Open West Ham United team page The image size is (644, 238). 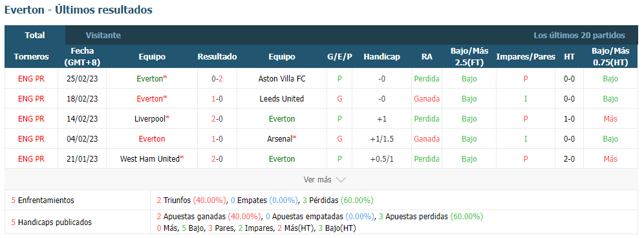pyautogui.click(x=150, y=158)
